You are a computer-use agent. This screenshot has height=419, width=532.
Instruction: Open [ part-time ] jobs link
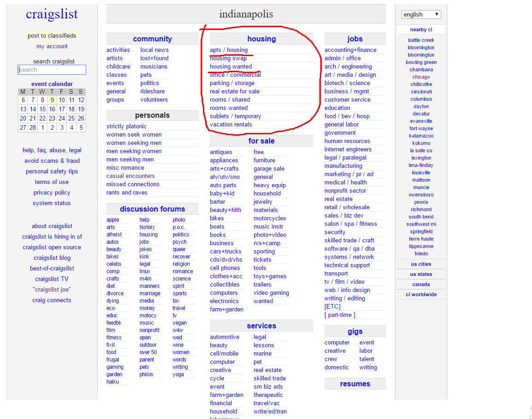tap(340, 315)
